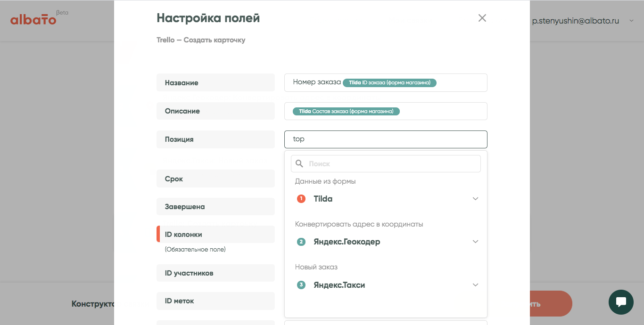The image size is (644, 325).
Task: Open account menu next to p.stenyushin@albato.ru
Action: pos(631,21)
